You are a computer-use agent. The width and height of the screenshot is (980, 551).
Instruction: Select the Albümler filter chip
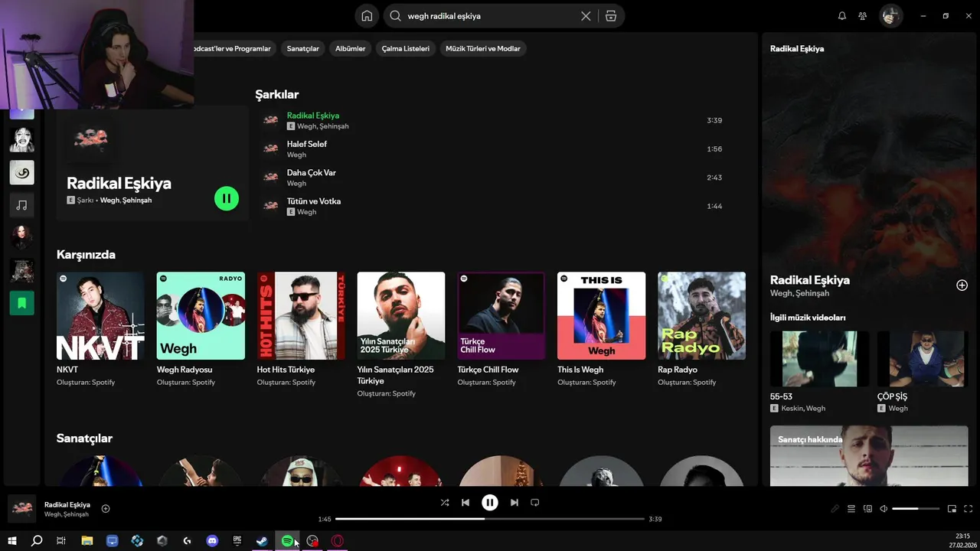pyautogui.click(x=351, y=48)
